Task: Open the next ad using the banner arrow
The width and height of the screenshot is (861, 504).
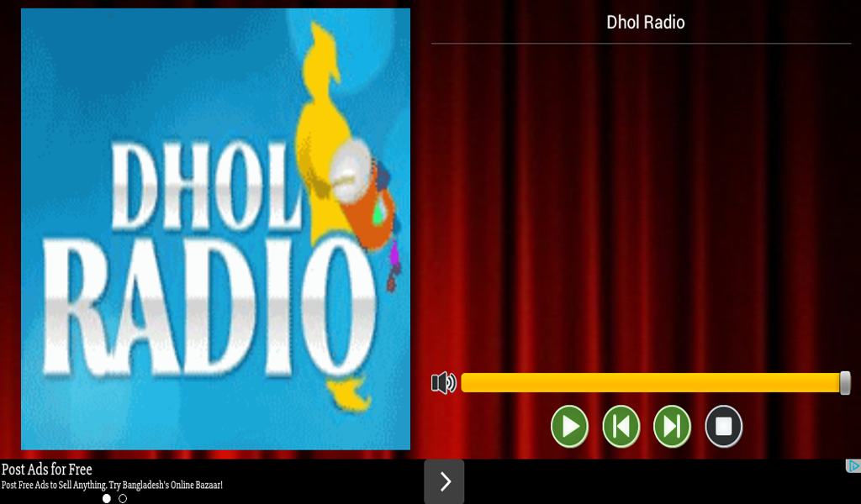Action: (443, 481)
